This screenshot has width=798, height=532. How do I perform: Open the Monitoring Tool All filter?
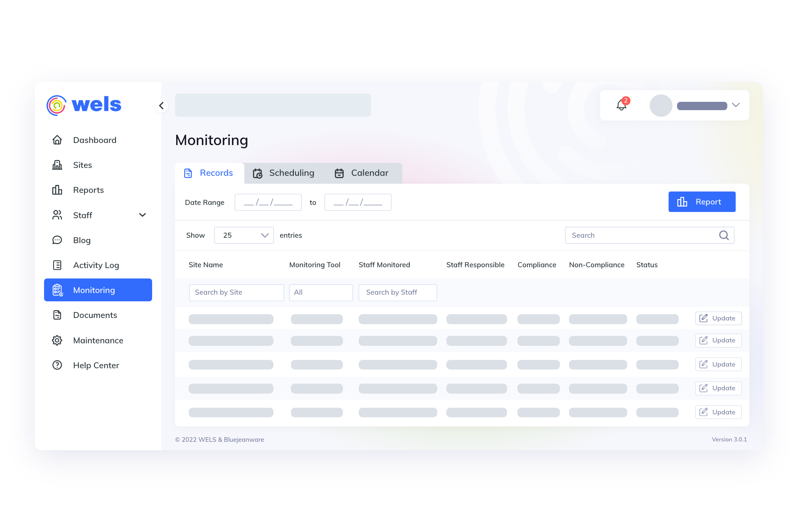(x=321, y=293)
